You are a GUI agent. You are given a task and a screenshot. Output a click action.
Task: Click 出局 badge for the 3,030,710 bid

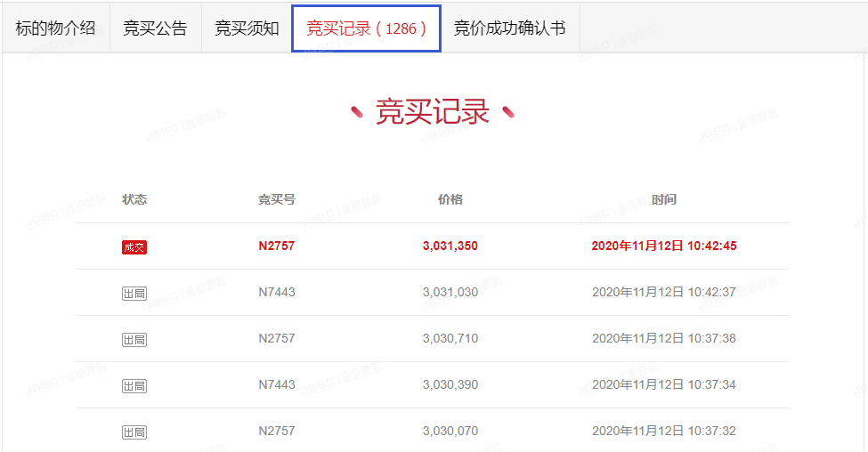point(134,339)
